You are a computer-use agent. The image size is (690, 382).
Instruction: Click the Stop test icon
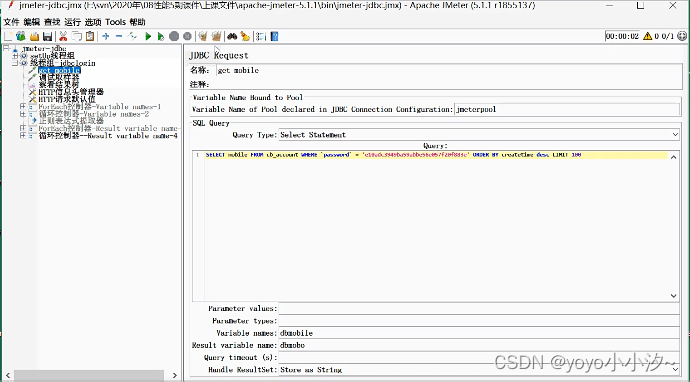pyautogui.click(x=174, y=37)
